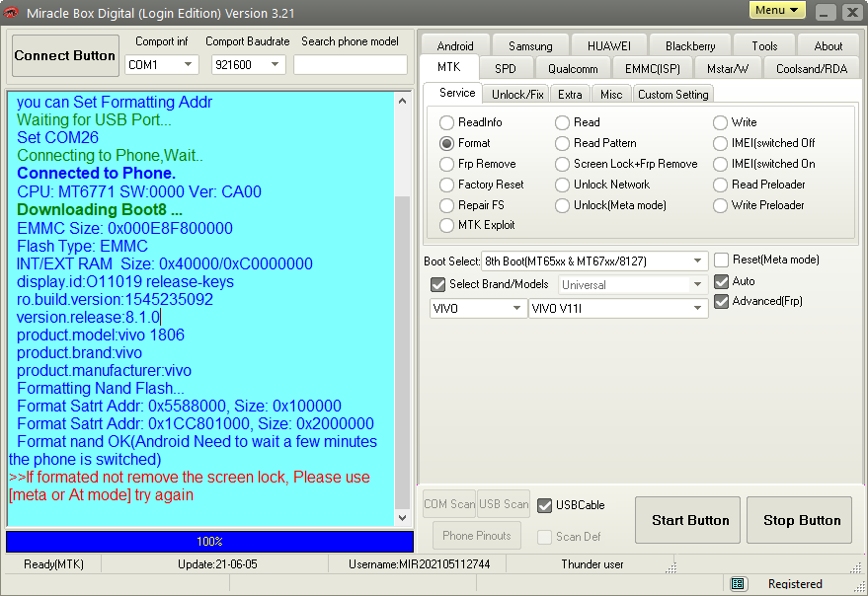
Task: Switch to the Android tab
Action: point(455,46)
